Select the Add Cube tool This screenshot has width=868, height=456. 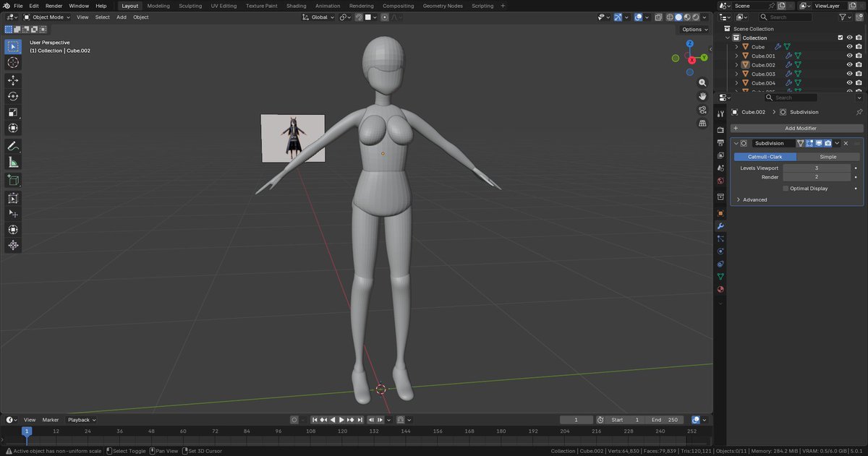[13, 180]
